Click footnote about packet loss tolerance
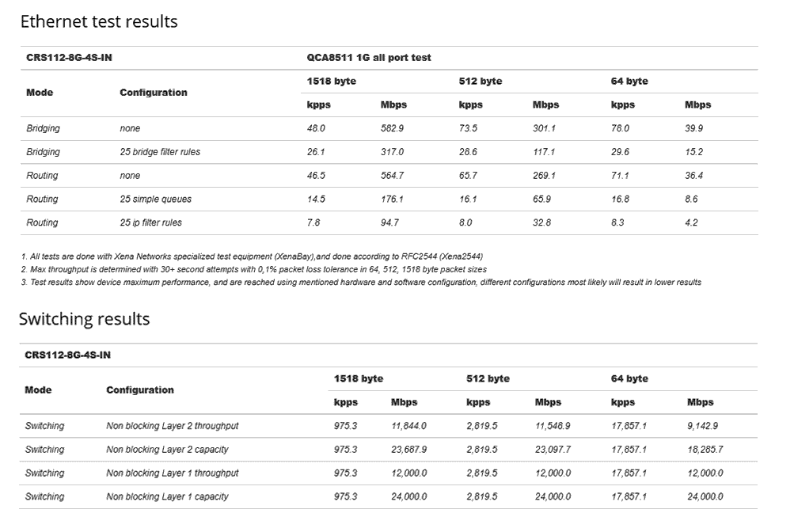Viewport: 794px width, 532px height. 253,270
